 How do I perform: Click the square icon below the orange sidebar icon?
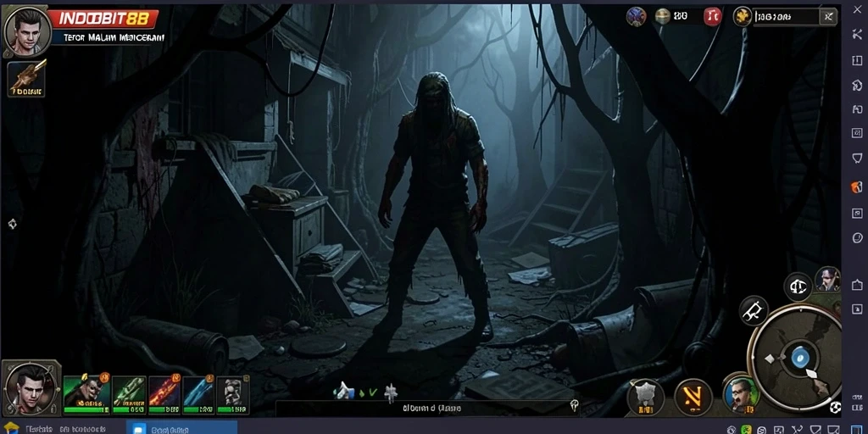[856, 213]
